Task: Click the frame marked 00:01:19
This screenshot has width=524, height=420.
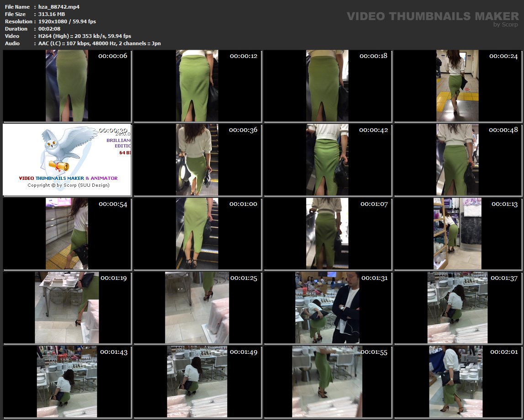Action: [x=67, y=308]
